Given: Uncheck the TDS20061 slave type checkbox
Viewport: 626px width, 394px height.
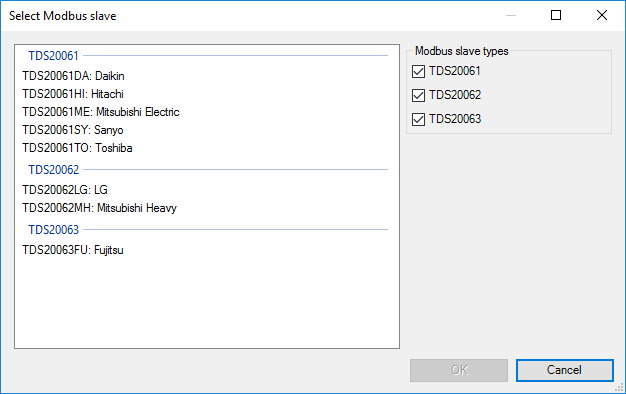Looking at the screenshot, I should coord(418,71).
